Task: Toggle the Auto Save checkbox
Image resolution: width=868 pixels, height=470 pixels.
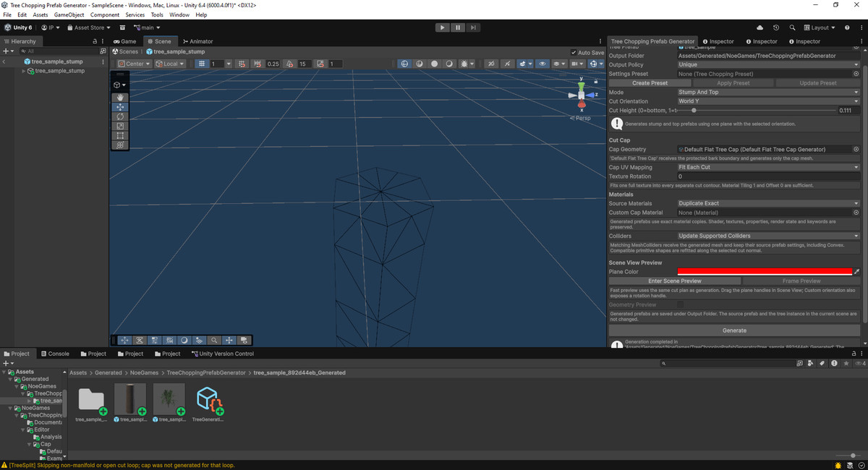Action: tap(574, 52)
